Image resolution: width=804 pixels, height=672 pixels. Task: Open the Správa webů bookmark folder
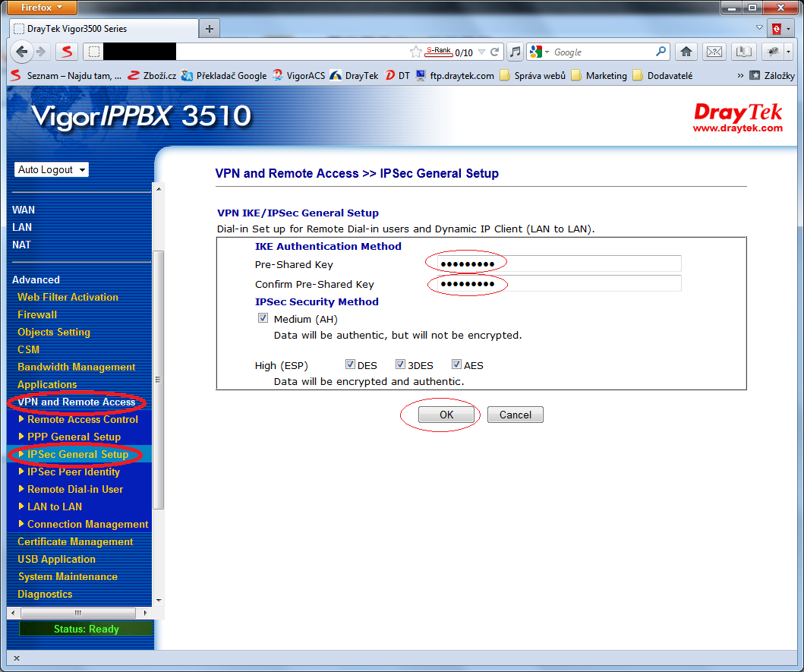click(533, 75)
